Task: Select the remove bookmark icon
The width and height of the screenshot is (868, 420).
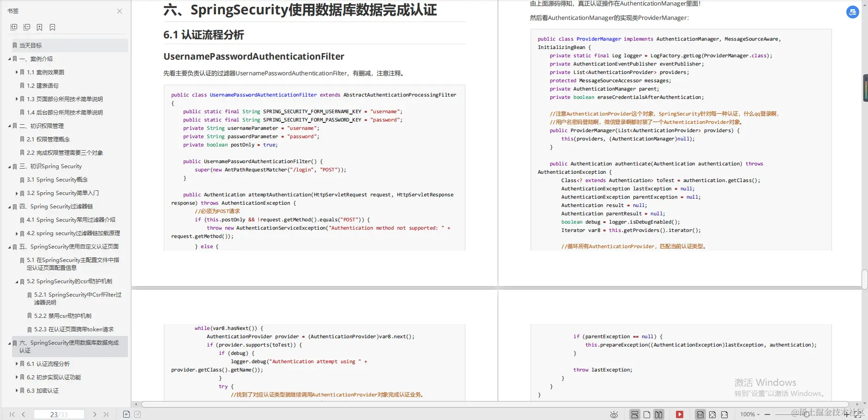Action: 52,27
